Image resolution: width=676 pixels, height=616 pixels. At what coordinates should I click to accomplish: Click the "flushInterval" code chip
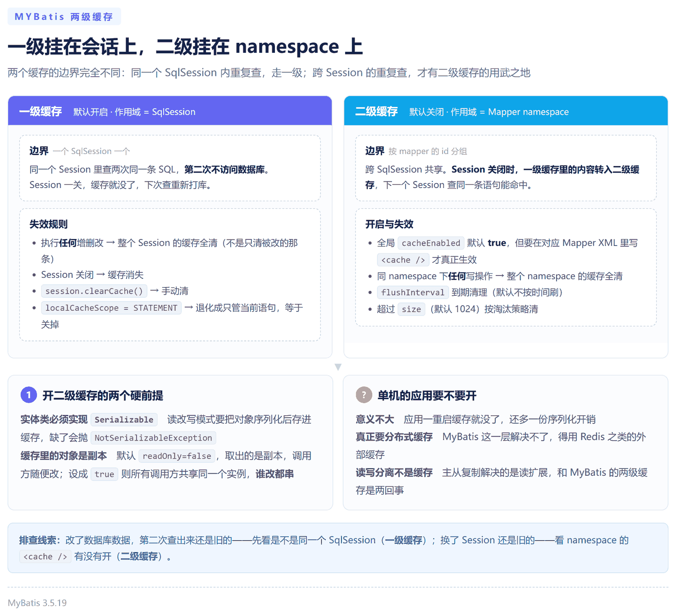click(x=413, y=293)
